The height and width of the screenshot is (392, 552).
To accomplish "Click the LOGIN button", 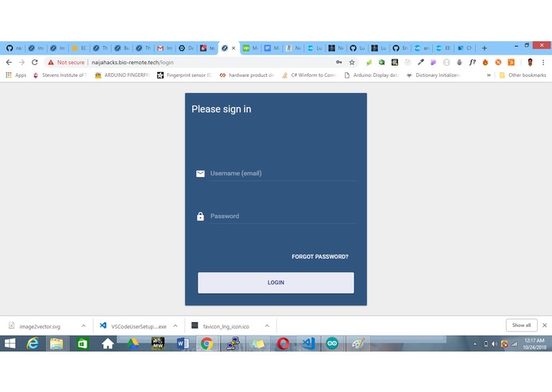I will [x=276, y=282].
